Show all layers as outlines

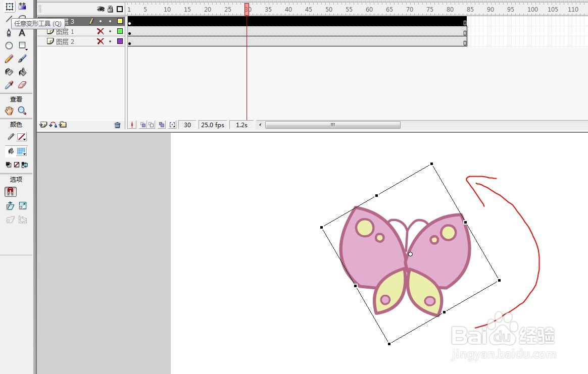120,9
